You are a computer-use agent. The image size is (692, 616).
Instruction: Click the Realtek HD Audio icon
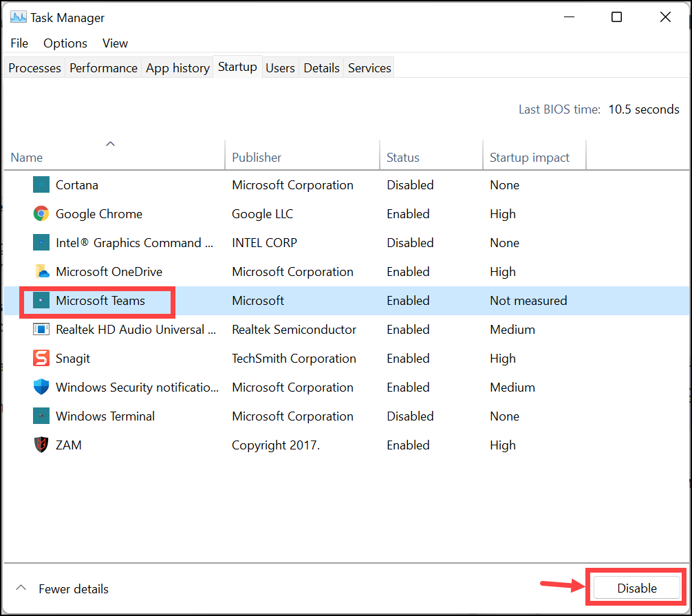[41, 330]
